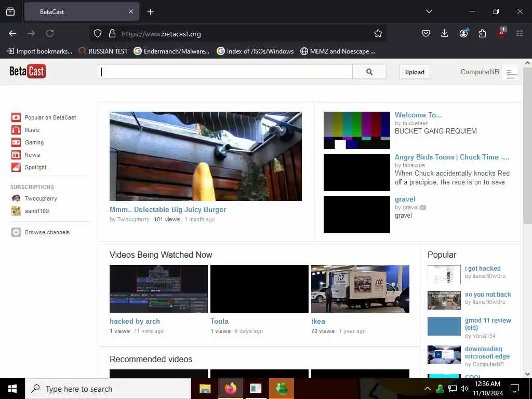The image size is (532, 399).
Task: Click the downloading microsoft edge thumbnail
Action: click(444, 354)
